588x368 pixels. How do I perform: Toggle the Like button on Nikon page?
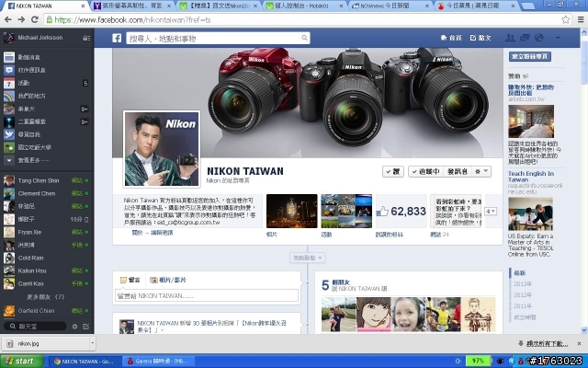click(x=393, y=172)
